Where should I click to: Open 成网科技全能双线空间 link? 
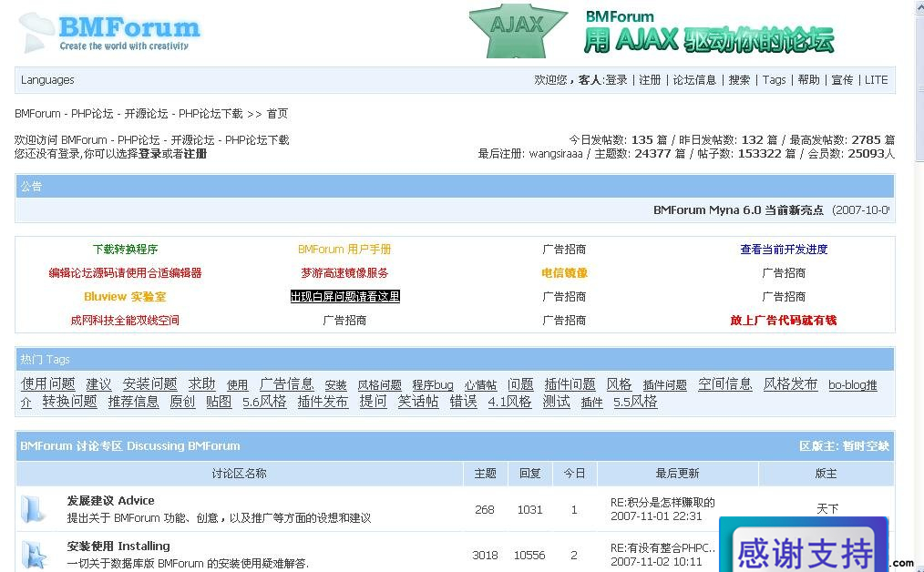click(125, 321)
